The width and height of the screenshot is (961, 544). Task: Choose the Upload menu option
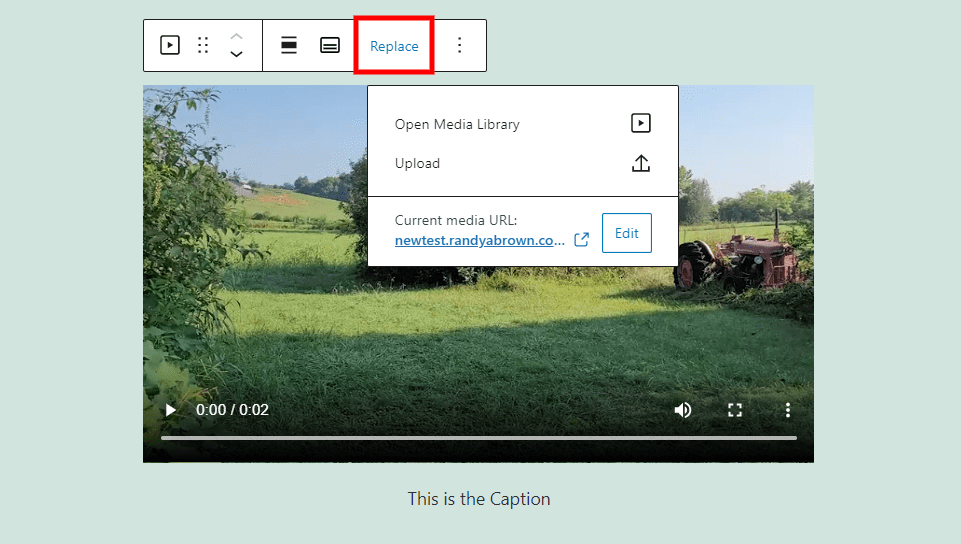(417, 163)
